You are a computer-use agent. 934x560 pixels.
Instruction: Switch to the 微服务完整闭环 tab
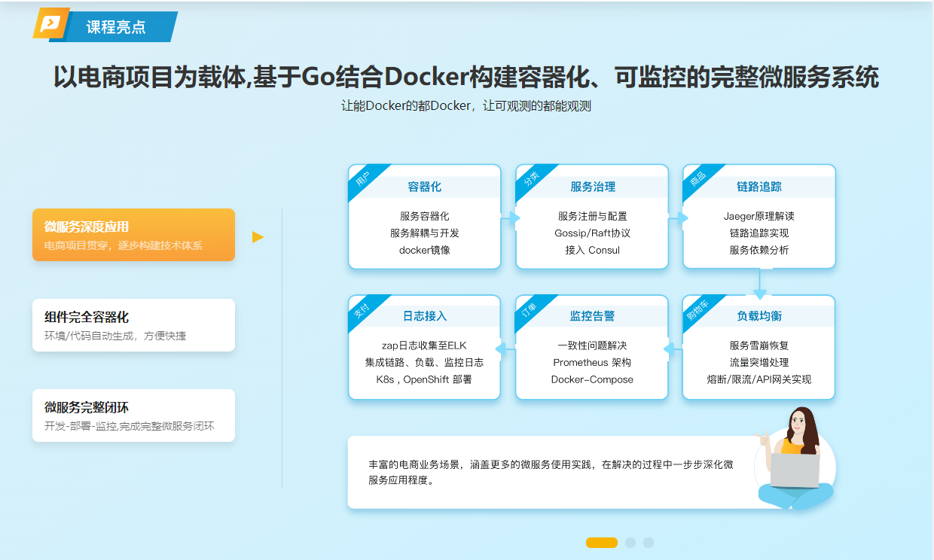133,415
